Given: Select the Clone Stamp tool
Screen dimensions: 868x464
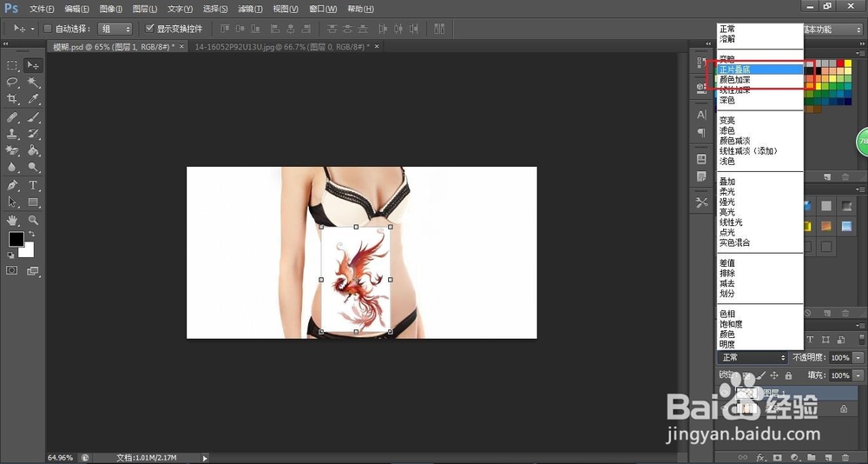Looking at the screenshot, I should point(11,134).
